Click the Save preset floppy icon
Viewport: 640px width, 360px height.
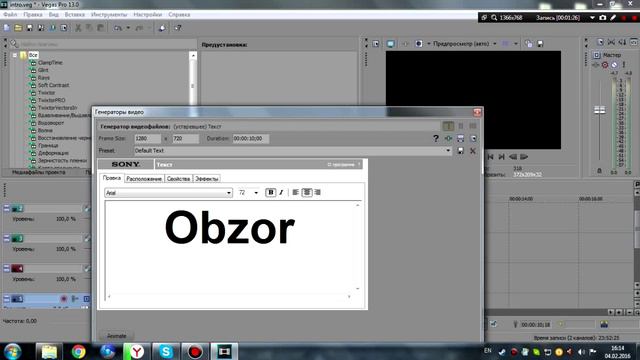tap(460, 151)
